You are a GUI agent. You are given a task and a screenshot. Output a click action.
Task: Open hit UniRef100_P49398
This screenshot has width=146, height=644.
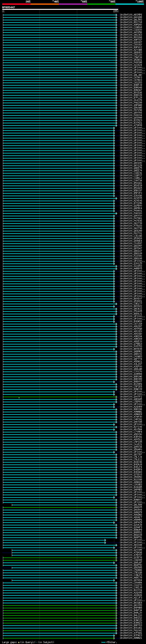pyautogui.click(x=131, y=63)
